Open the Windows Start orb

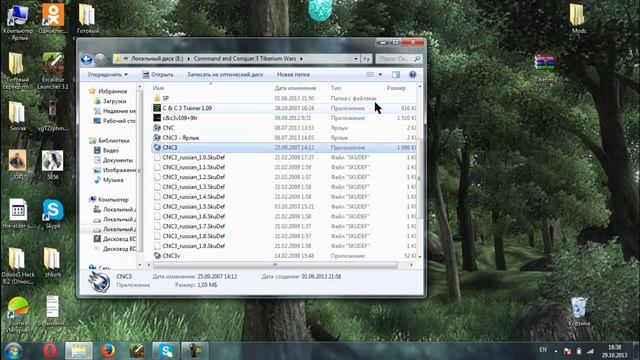[x=13, y=351]
